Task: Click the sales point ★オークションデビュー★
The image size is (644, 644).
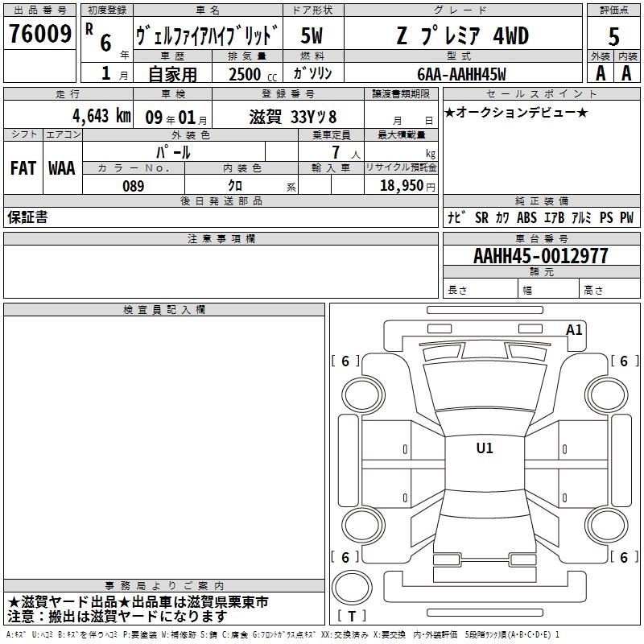Action: (516, 113)
